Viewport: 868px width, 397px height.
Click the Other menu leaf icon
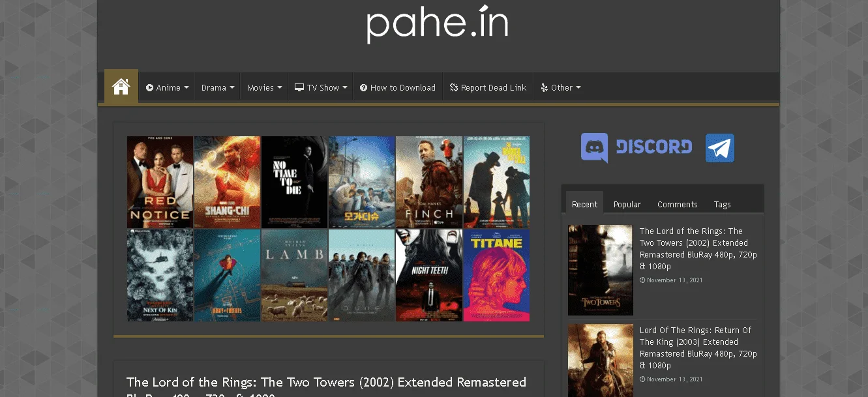(544, 87)
